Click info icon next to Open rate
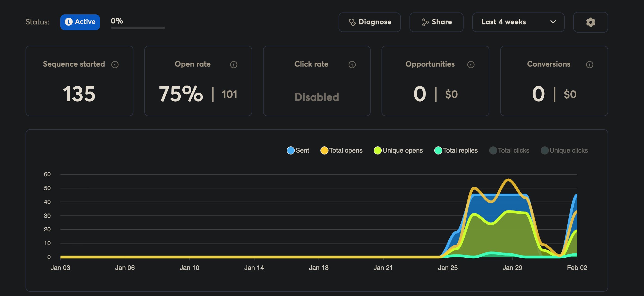The height and width of the screenshot is (296, 644). [x=234, y=65]
